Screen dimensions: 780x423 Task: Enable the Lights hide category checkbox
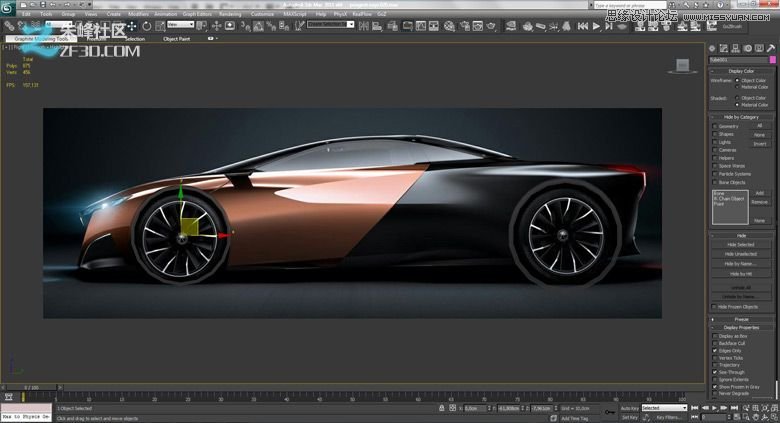pos(714,142)
